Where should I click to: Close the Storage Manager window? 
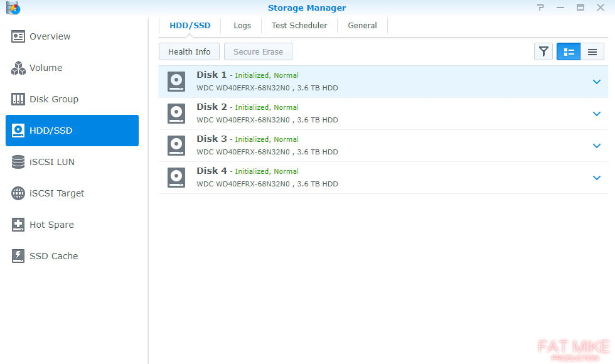601,8
